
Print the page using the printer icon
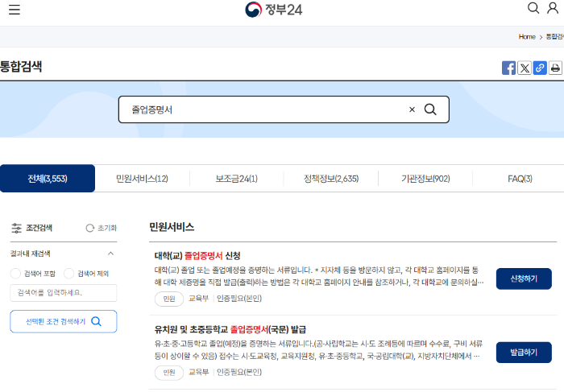[x=555, y=68]
